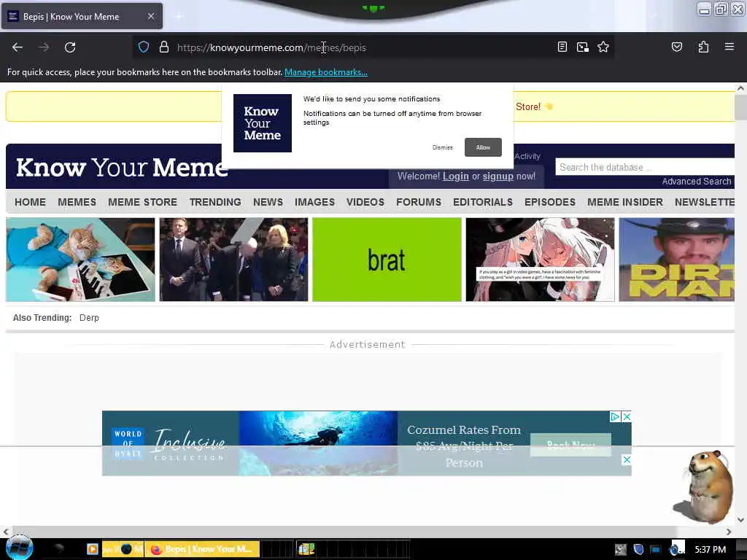Open the rightmost pinned taskbar app icon
The width and height of the screenshot is (747, 560).
306,549
